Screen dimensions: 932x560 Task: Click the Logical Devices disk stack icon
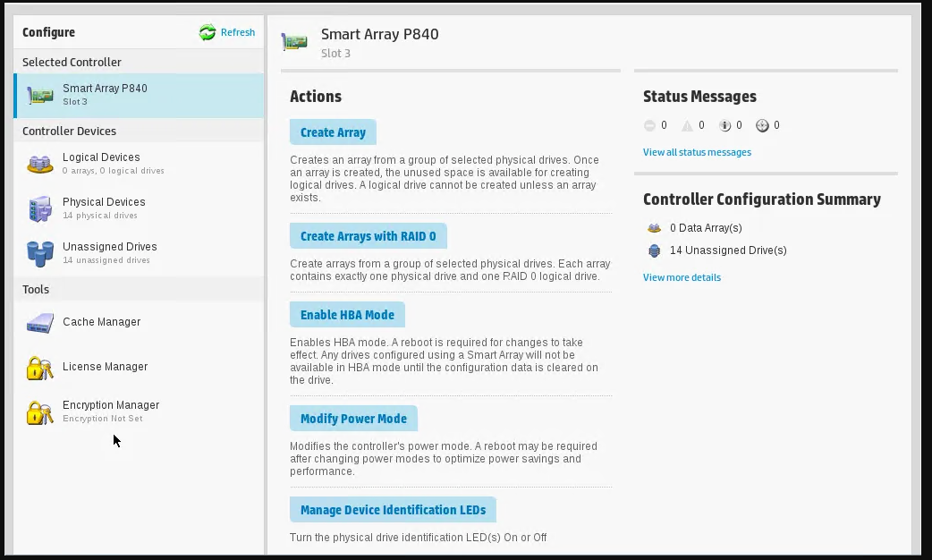click(x=40, y=164)
